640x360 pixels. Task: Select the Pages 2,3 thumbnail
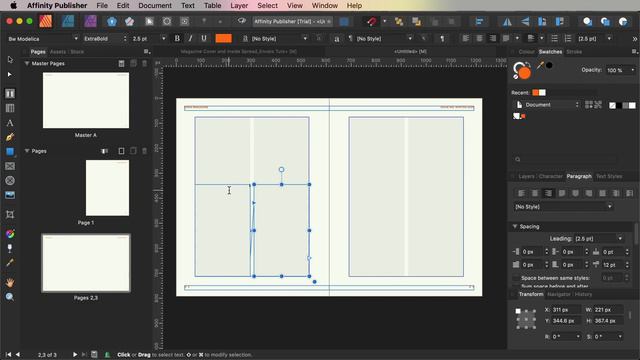point(86,263)
